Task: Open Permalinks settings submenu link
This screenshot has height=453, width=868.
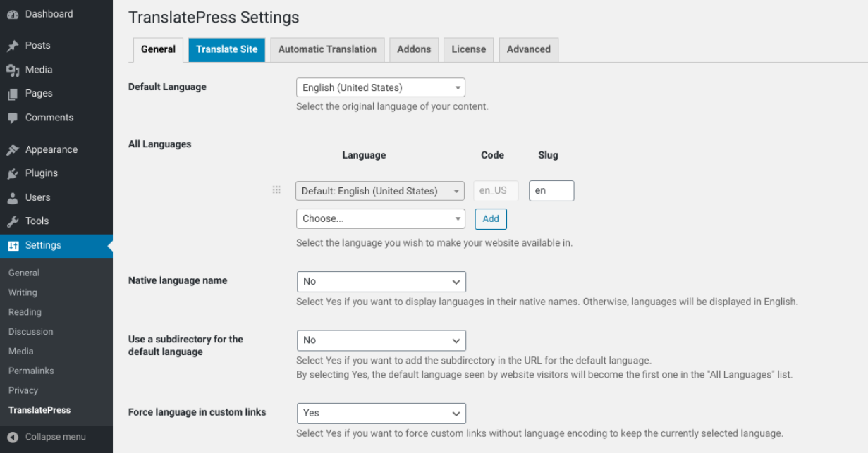Action: 31,371
